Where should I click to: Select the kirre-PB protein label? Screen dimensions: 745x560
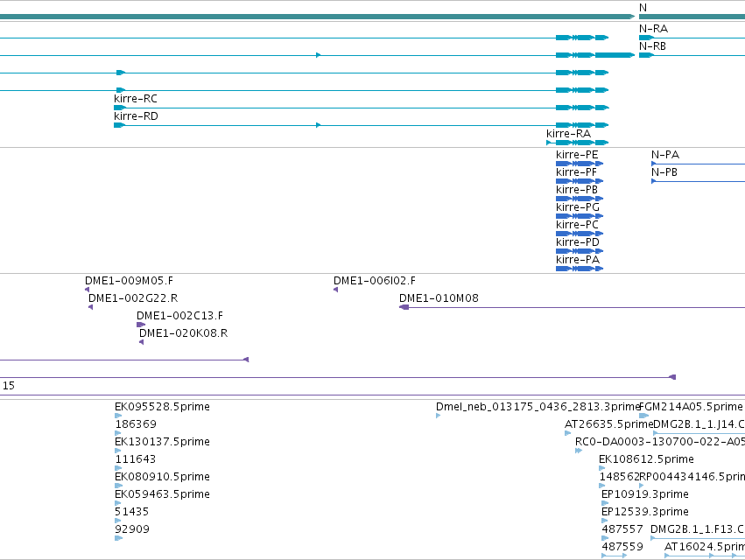pos(577,190)
